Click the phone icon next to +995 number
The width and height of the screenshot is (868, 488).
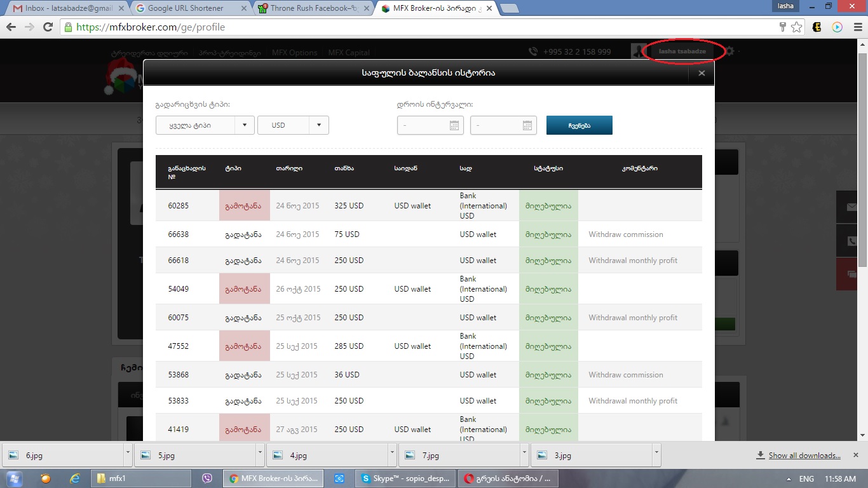532,51
